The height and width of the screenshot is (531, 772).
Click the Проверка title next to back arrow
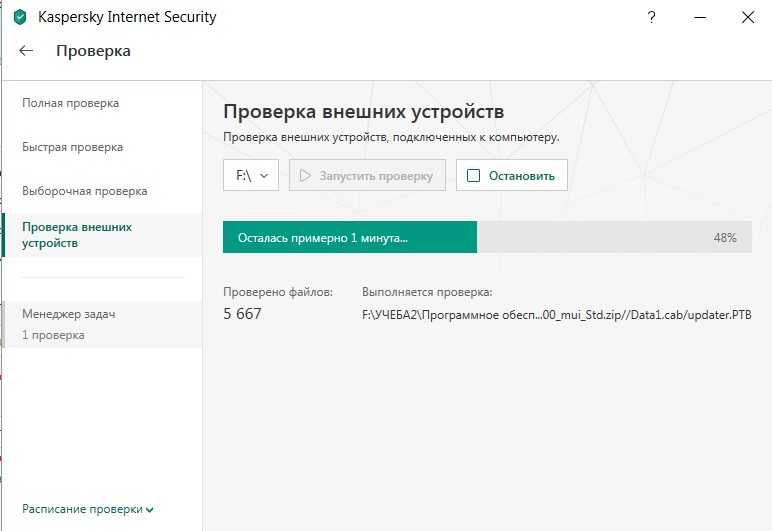pyautogui.click(x=93, y=51)
